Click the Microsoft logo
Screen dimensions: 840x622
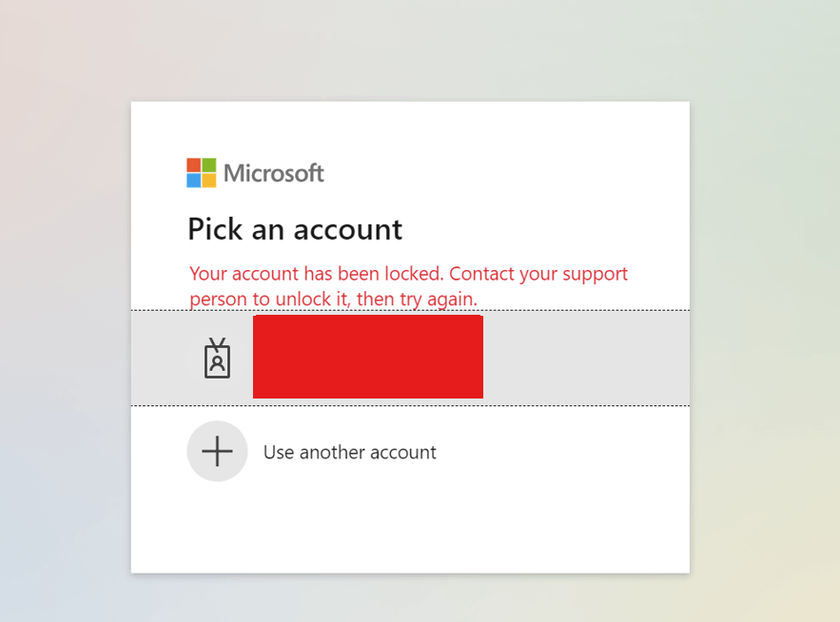255,172
